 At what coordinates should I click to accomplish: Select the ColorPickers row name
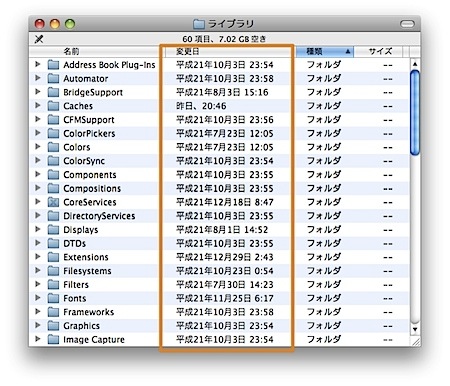pyautogui.click(x=89, y=133)
